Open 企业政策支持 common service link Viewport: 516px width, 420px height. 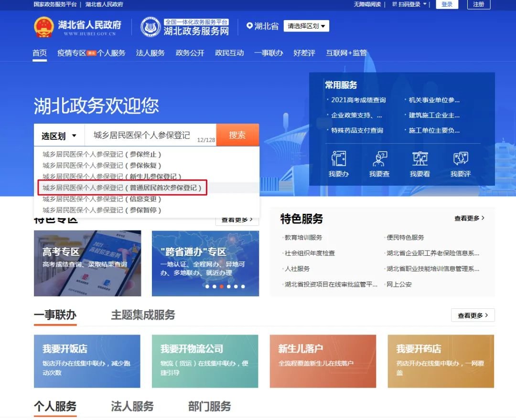click(x=356, y=115)
